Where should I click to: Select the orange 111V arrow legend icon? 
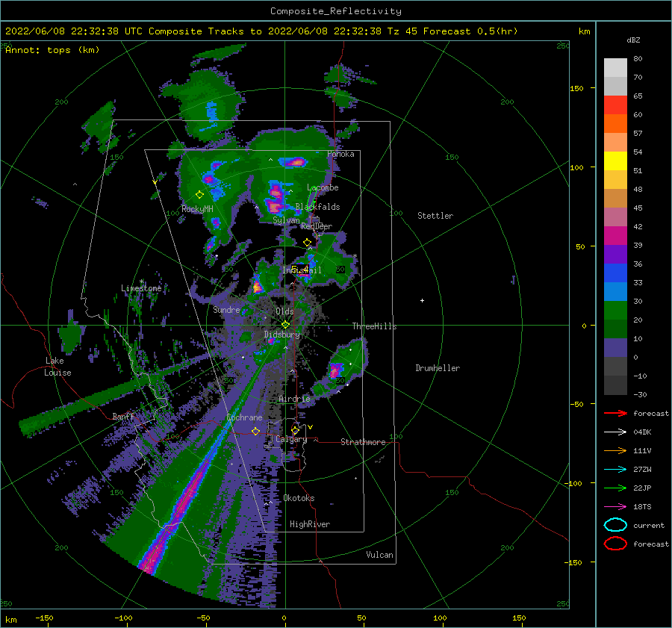[615, 450]
